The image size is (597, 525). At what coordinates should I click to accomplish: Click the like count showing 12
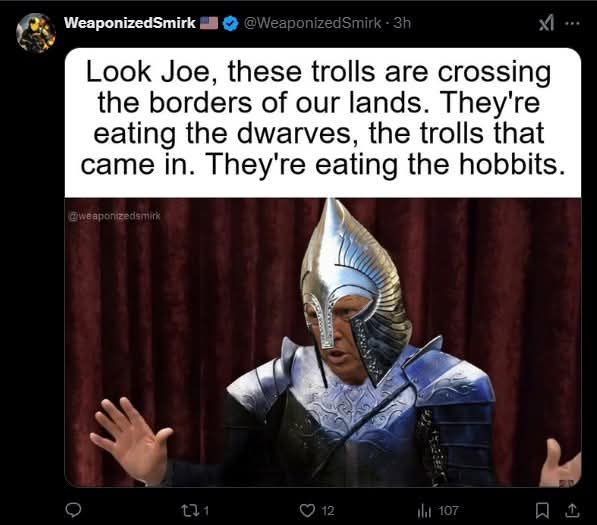pyautogui.click(x=327, y=511)
